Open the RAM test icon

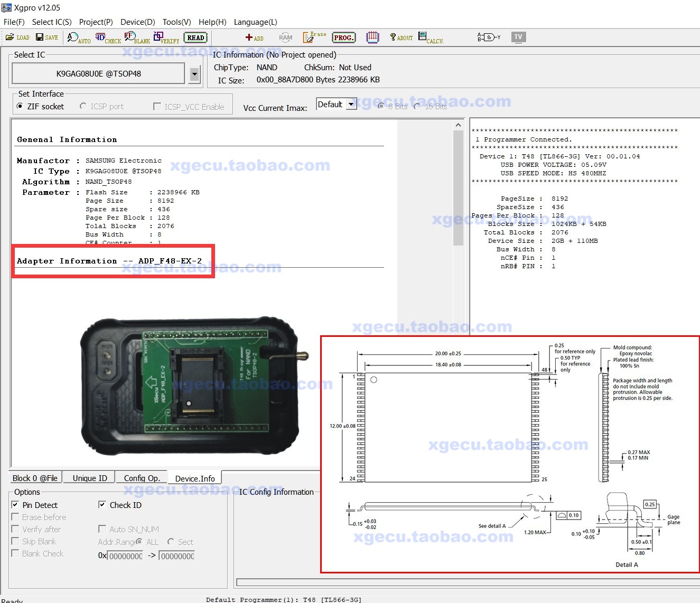[285, 37]
